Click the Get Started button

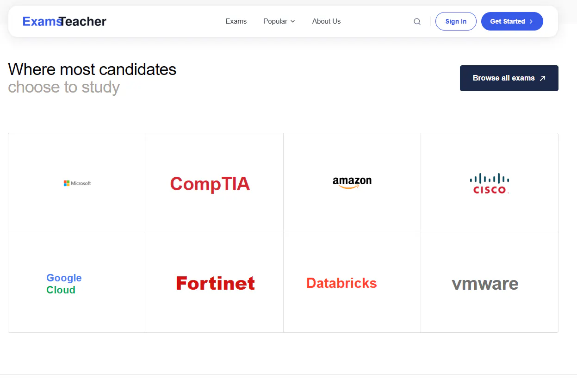[512, 21]
